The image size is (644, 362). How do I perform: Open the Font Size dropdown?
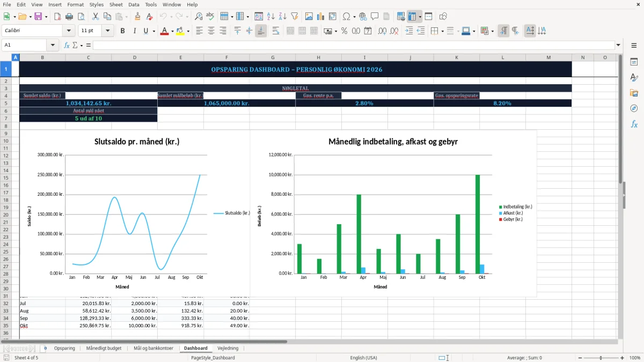click(108, 31)
